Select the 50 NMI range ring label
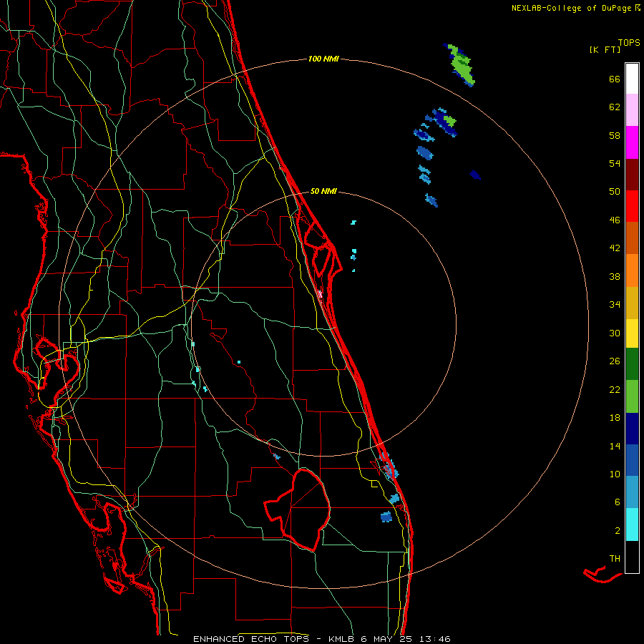Viewport: 644px width, 644px height. (x=323, y=191)
